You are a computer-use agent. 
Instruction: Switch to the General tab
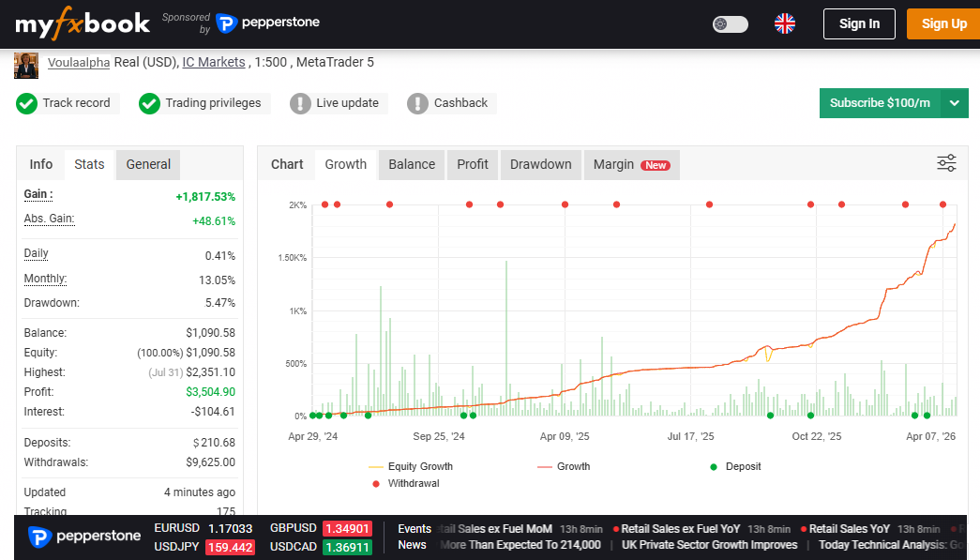tap(148, 164)
